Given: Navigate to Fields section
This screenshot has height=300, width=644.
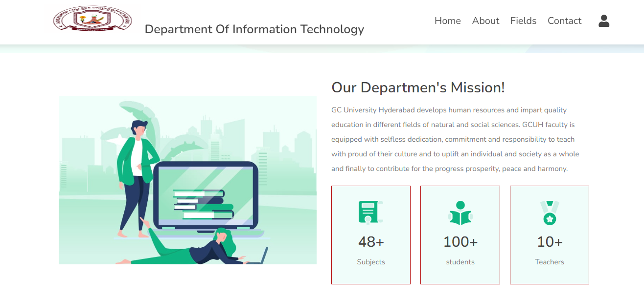Looking at the screenshot, I should 523,21.
